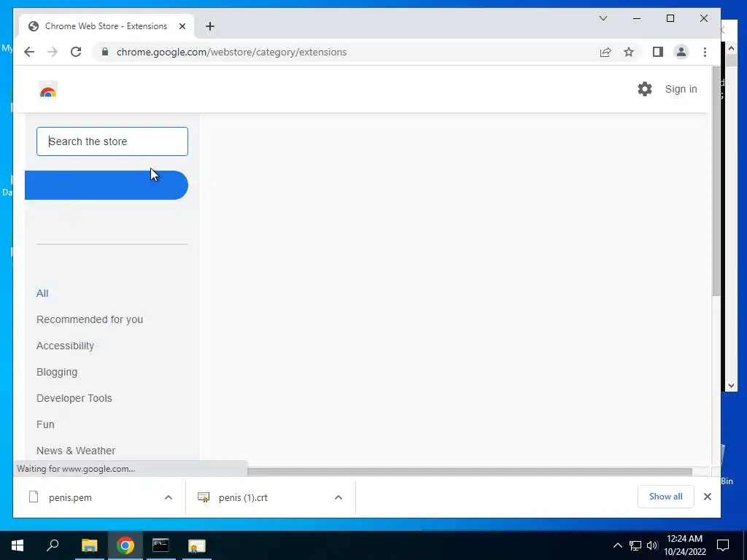
Task: Open volume control tray icon
Action: pos(652,545)
